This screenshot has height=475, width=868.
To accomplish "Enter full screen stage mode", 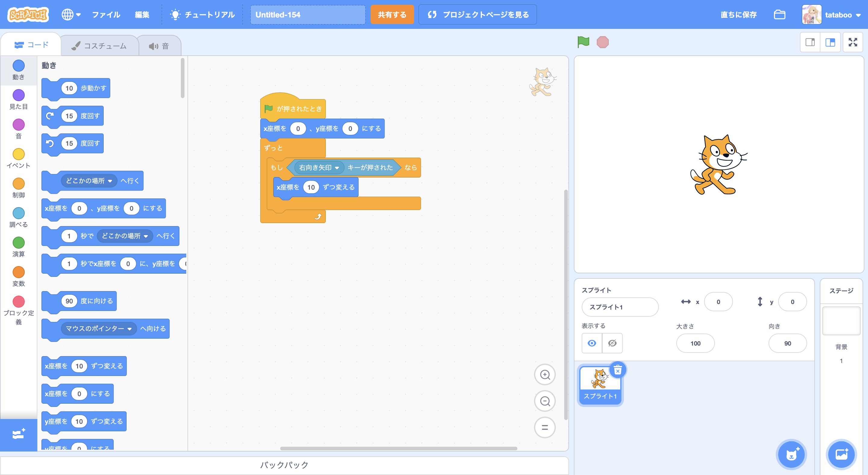I will pos(853,42).
